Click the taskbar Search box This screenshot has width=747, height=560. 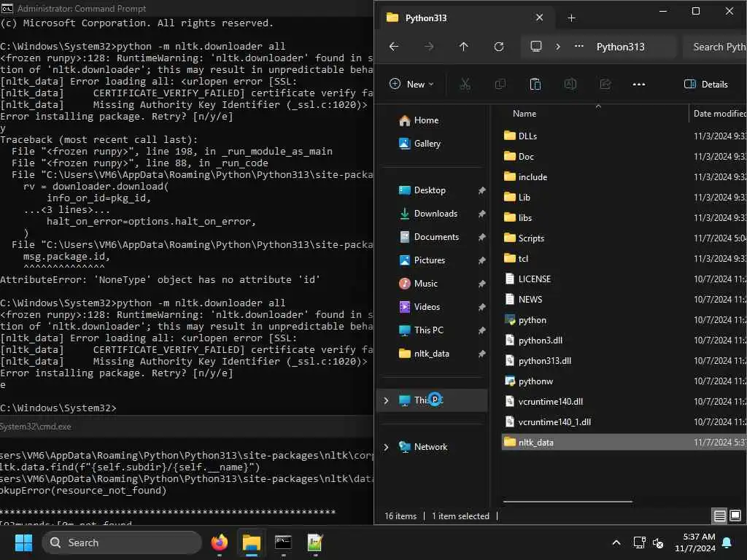[x=122, y=542]
